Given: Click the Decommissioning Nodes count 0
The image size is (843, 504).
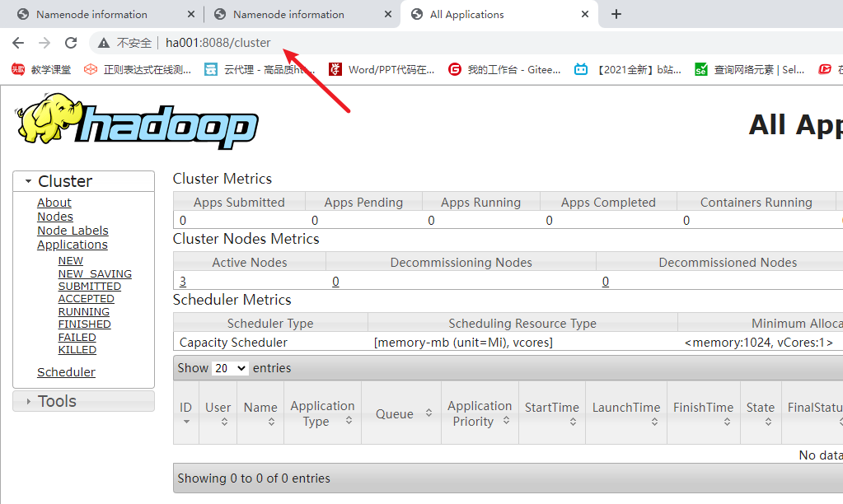Looking at the screenshot, I should [335, 282].
